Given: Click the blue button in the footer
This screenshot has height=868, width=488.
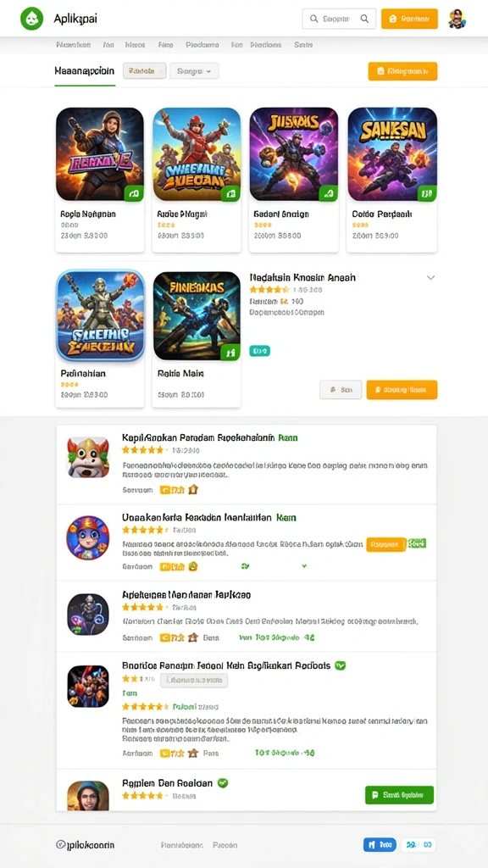Looking at the screenshot, I should coord(380,845).
